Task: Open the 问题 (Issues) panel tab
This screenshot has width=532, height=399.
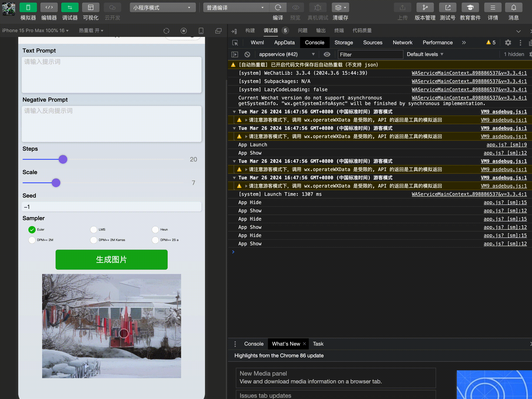Action: coord(302,31)
